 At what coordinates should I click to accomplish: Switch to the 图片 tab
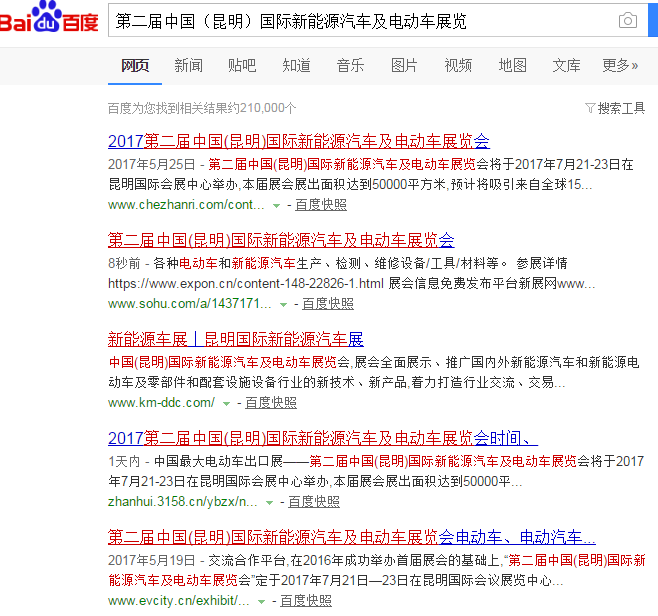[404, 65]
